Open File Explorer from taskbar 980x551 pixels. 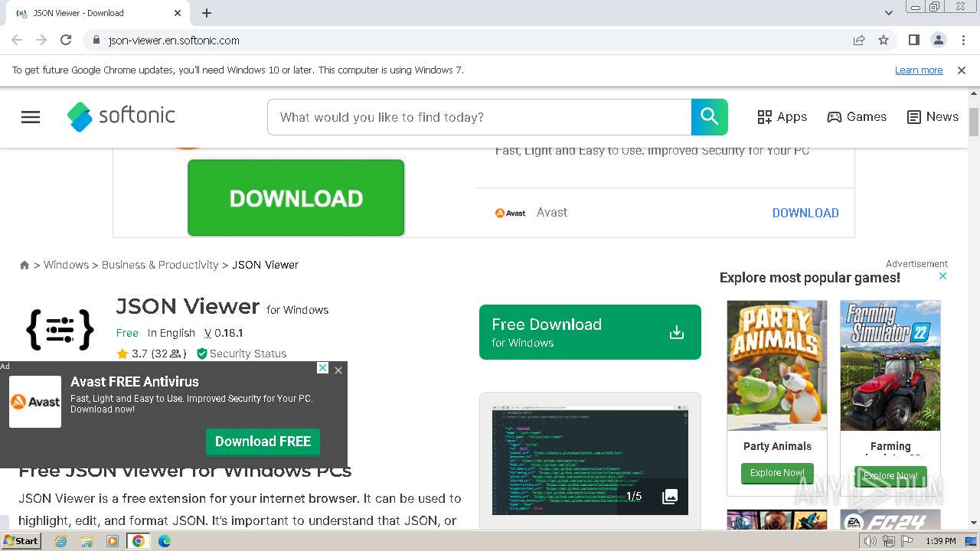87,541
